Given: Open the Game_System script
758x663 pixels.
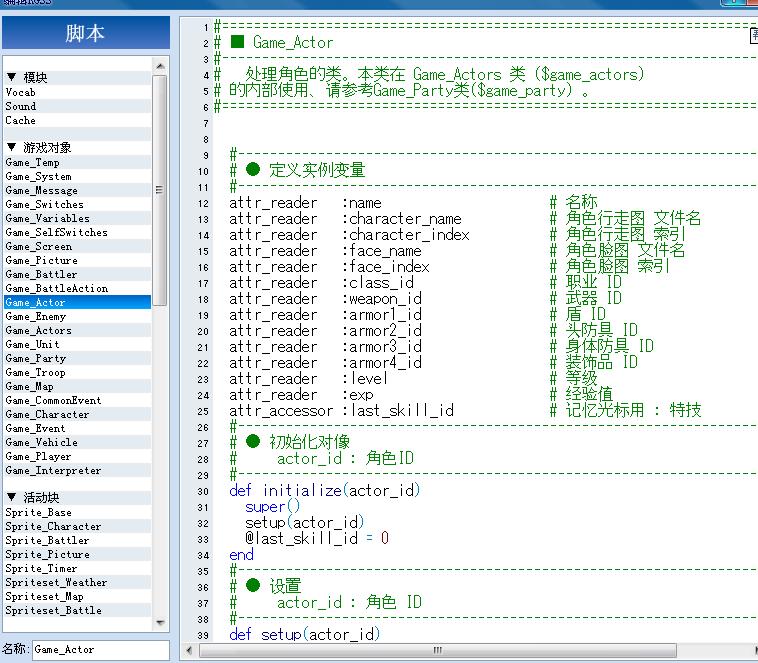Looking at the screenshot, I should [77, 177].
